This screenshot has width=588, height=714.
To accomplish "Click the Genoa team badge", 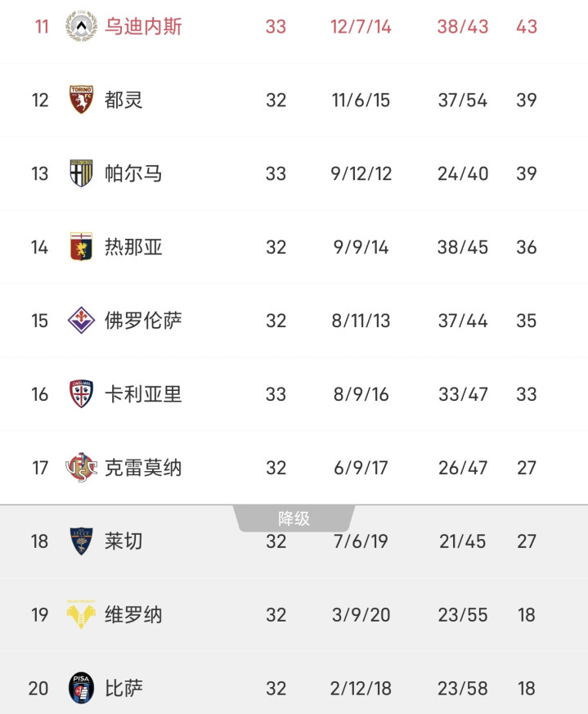I will coord(81,247).
